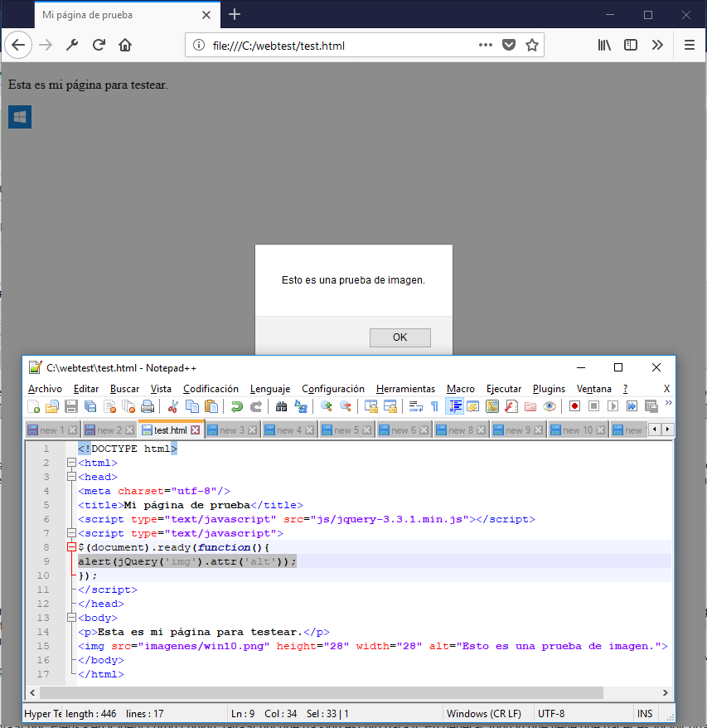Open the Function List icon
This screenshot has width=707, height=728.
point(511,407)
